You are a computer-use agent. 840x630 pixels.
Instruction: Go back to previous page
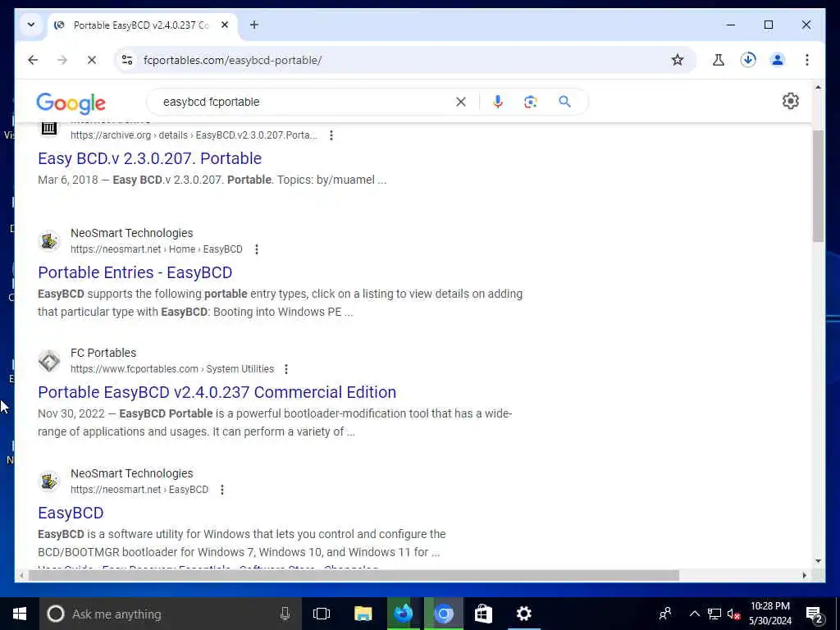(33, 60)
